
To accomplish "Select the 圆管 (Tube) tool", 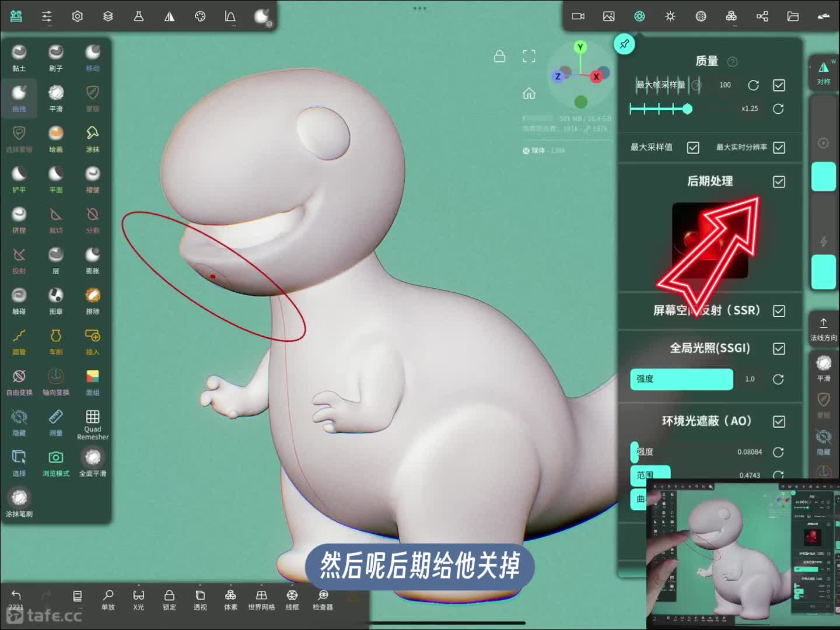I will [x=19, y=341].
